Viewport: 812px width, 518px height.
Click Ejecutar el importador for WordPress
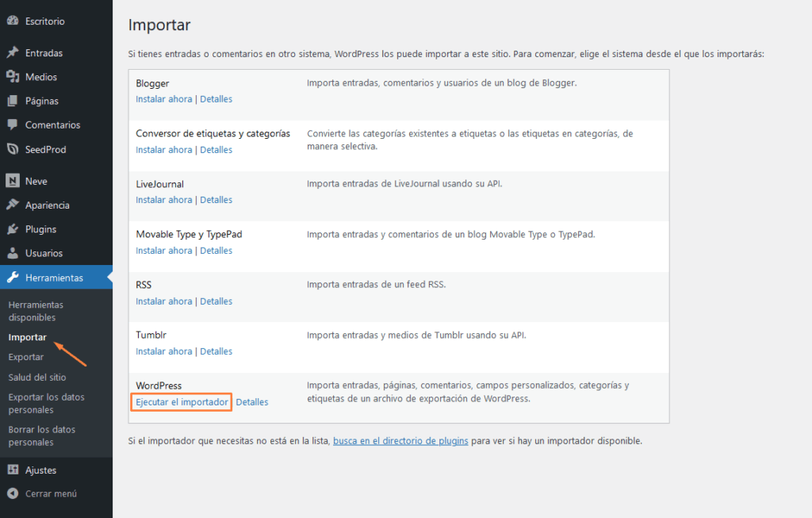pyautogui.click(x=182, y=402)
